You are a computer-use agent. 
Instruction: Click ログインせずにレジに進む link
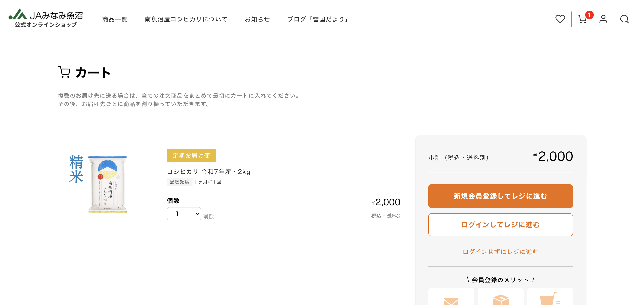coord(500,252)
